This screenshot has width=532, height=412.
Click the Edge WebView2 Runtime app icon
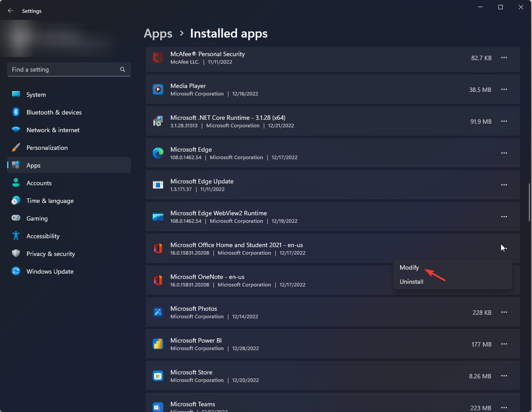(158, 217)
